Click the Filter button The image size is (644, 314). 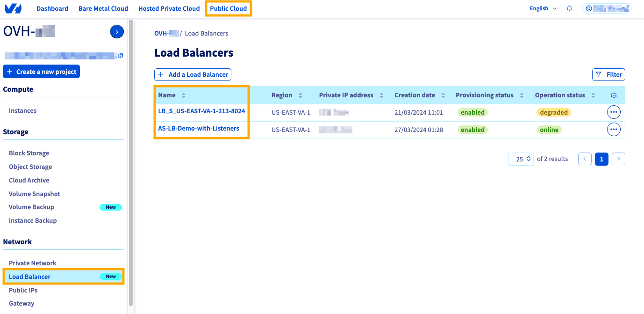point(608,74)
